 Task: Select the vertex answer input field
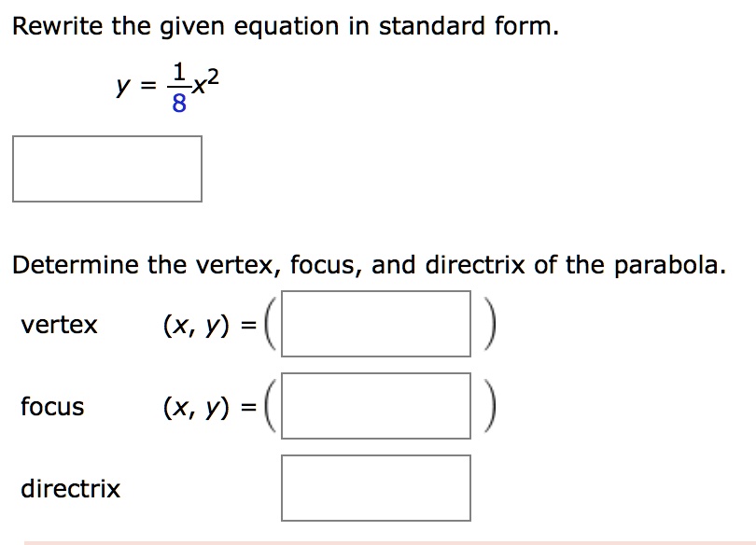[x=377, y=322]
